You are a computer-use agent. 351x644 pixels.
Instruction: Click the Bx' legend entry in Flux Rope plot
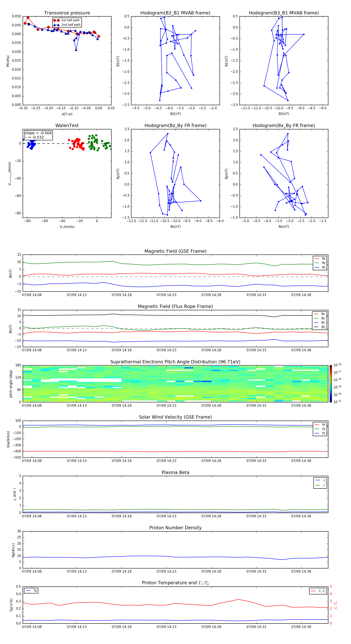point(320,314)
